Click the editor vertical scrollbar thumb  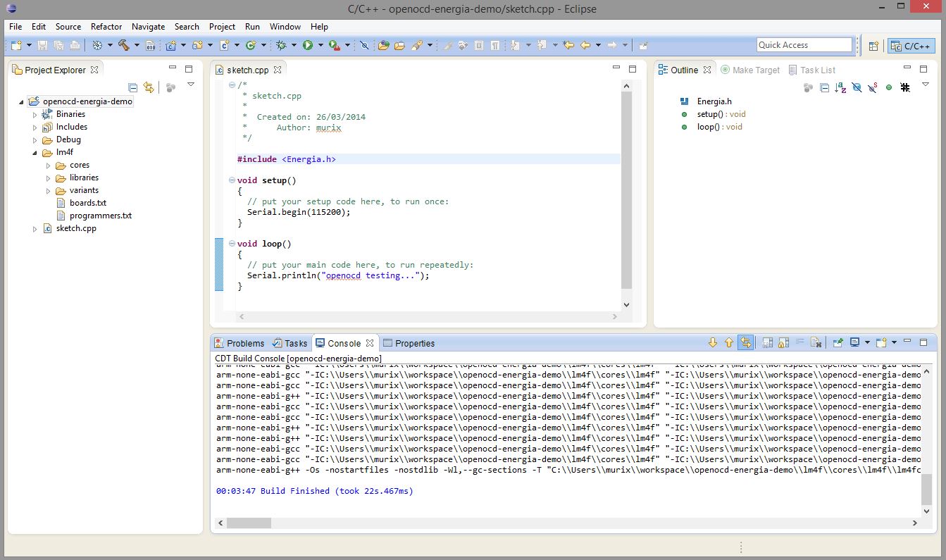pos(627,189)
